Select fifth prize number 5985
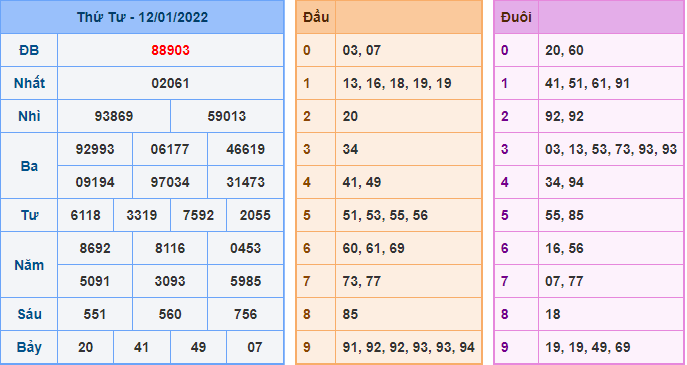This screenshot has height=365, width=687. 245,281
